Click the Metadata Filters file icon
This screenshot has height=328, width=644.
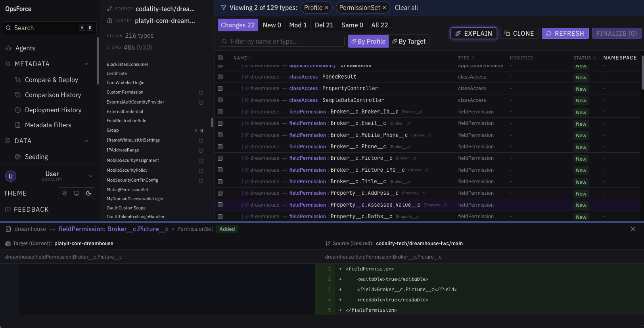(18, 125)
